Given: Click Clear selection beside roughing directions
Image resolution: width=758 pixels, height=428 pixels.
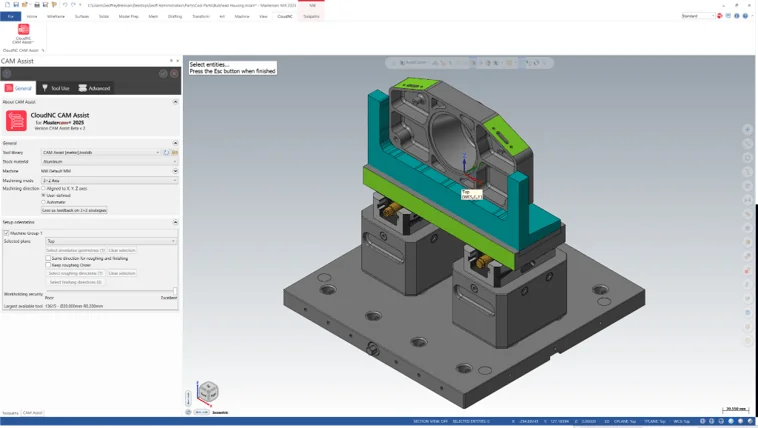Looking at the screenshot, I should 122,273.
